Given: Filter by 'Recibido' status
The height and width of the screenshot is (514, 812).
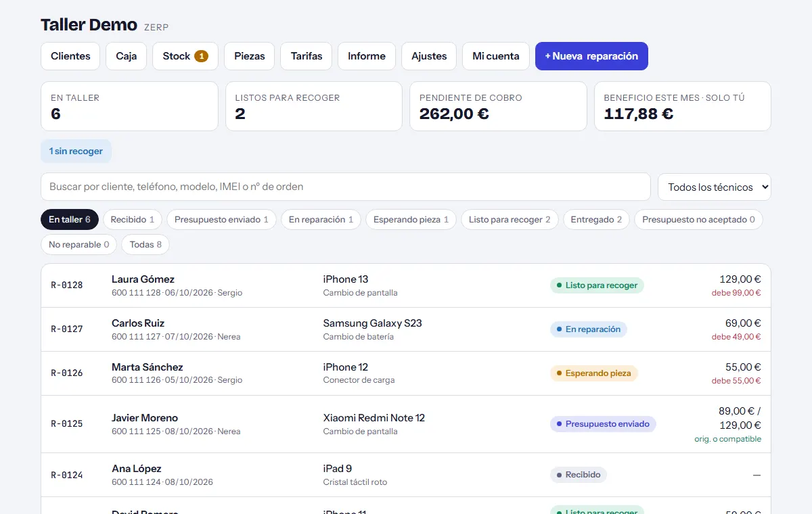Looking at the screenshot, I should tap(133, 220).
